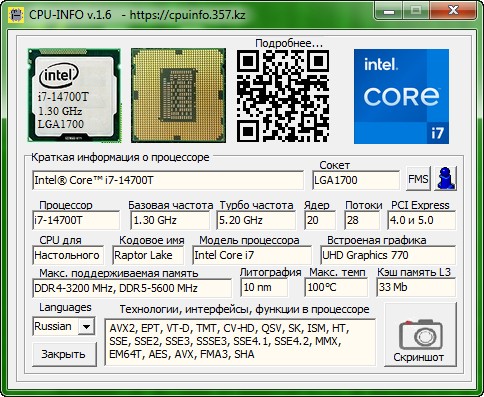Click the window title CPU-INFO v.1.6
Screen dimensions: 484x397
70,15
